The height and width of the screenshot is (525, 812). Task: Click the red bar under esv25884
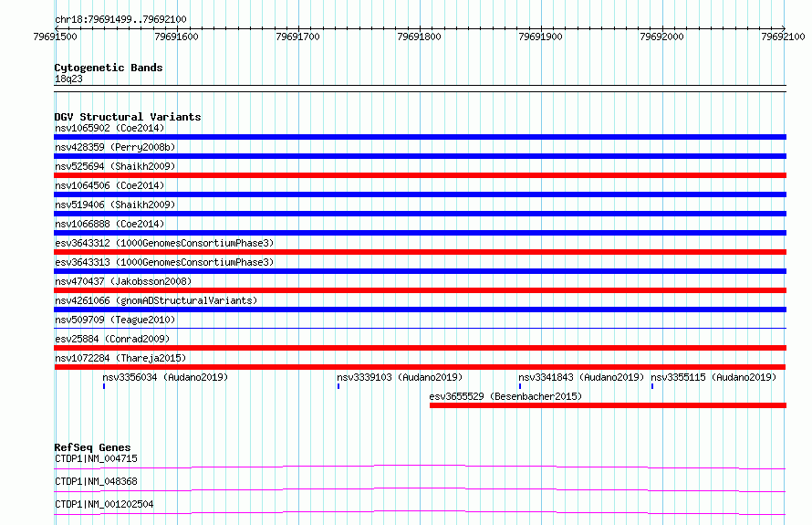(x=420, y=348)
